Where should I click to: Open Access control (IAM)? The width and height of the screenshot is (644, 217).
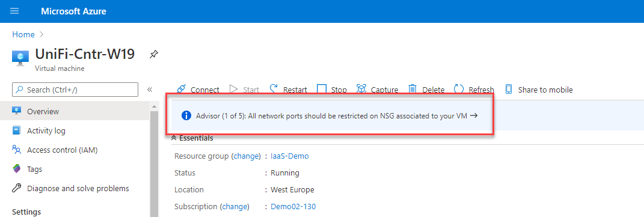(x=75, y=150)
